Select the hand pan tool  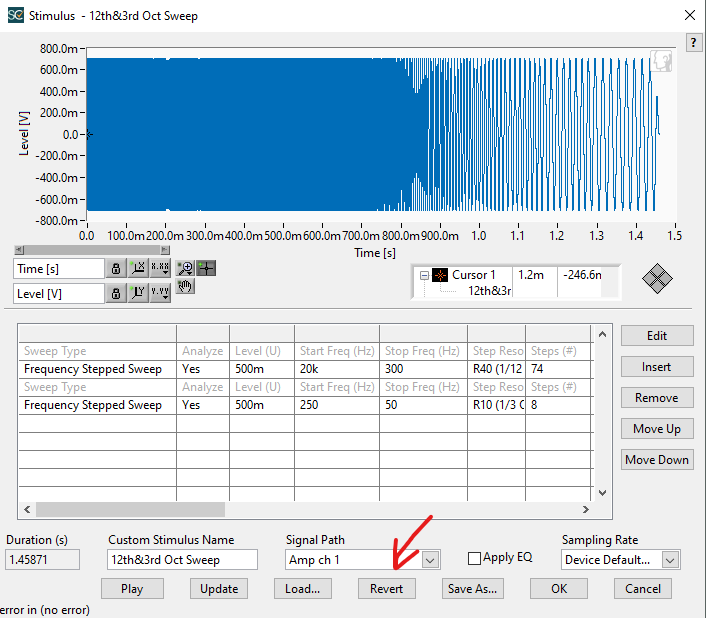(x=185, y=287)
